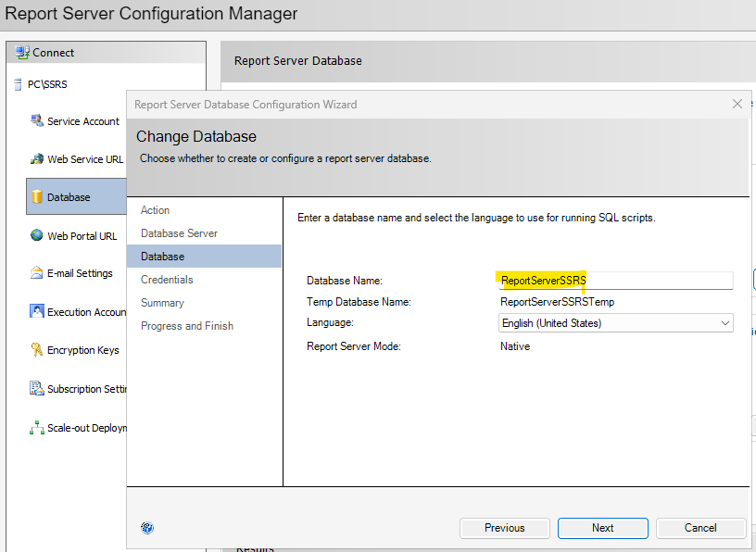The width and height of the screenshot is (756, 552).
Task: Click the ReportServerSSRSTemp temp database name
Action: [x=558, y=302]
